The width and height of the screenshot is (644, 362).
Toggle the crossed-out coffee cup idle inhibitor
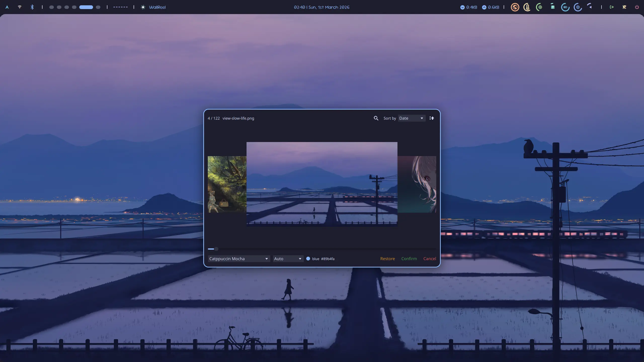(624, 7)
